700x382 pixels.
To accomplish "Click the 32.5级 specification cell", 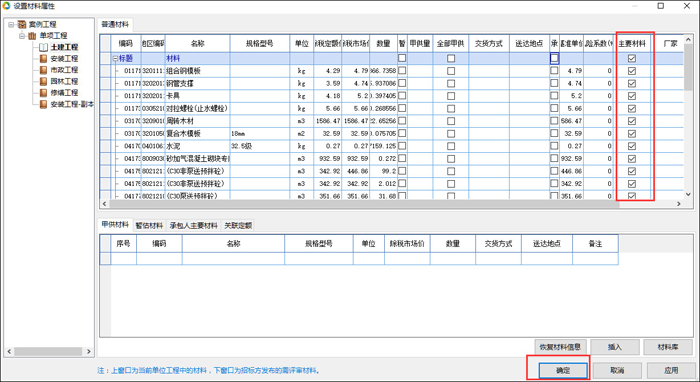I will coord(260,146).
